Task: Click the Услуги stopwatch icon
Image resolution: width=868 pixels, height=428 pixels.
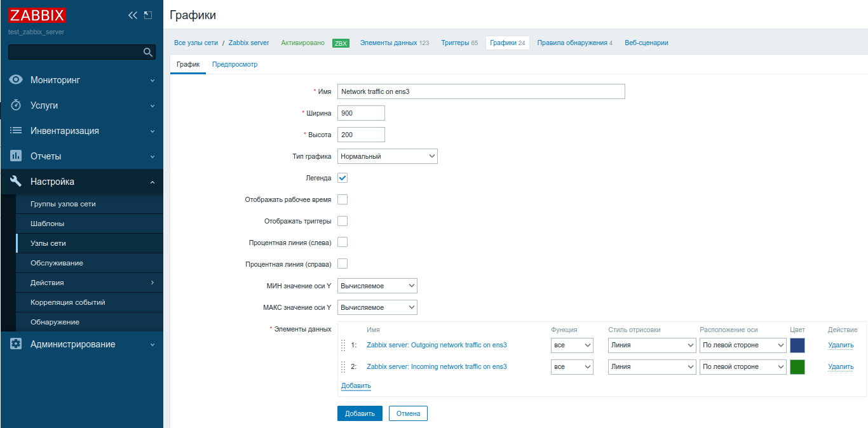Action: click(17, 105)
